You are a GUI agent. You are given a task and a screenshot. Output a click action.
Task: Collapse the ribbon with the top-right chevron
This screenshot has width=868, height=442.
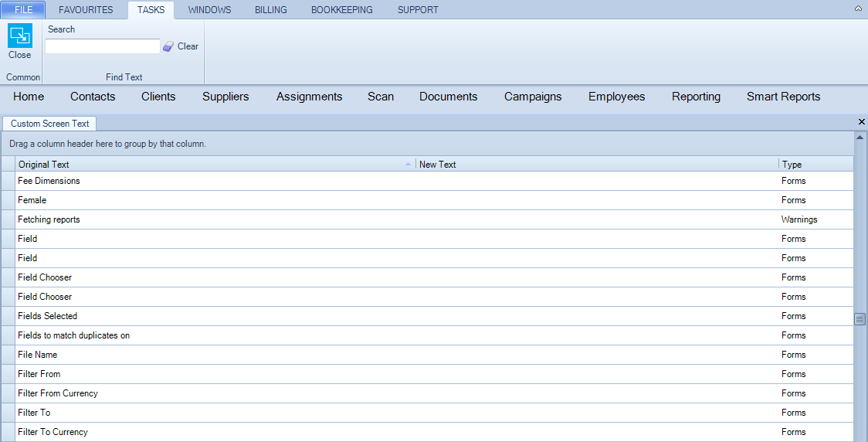[x=858, y=8]
